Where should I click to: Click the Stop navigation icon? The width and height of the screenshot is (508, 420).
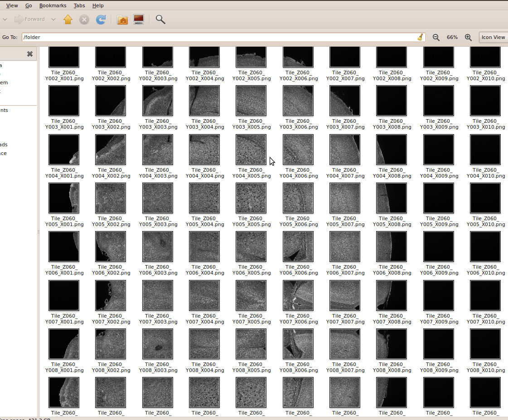click(84, 19)
